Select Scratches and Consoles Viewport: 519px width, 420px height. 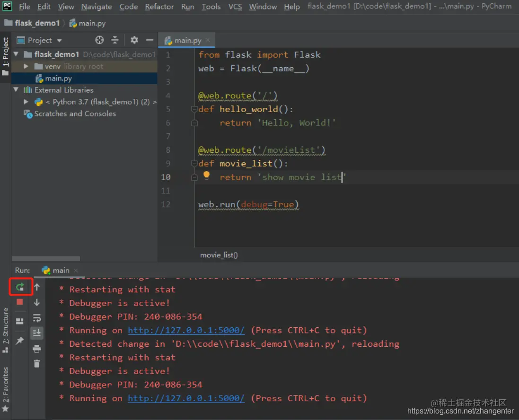click(75, 114)
